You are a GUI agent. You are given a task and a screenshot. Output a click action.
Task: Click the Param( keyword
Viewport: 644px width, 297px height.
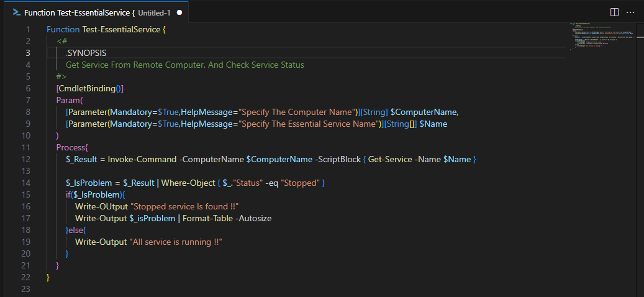[70, 100]
